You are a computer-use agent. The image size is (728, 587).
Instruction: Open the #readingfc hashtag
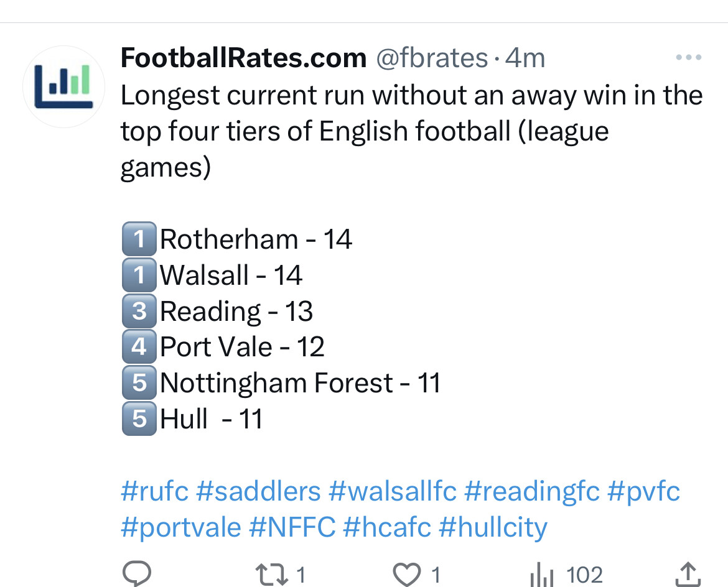click(532, 491)
